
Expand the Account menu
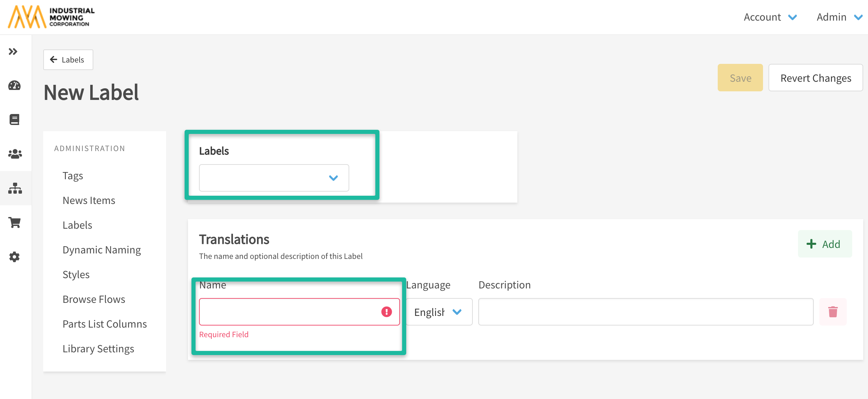pyautogui.click(x=770, y=17)
